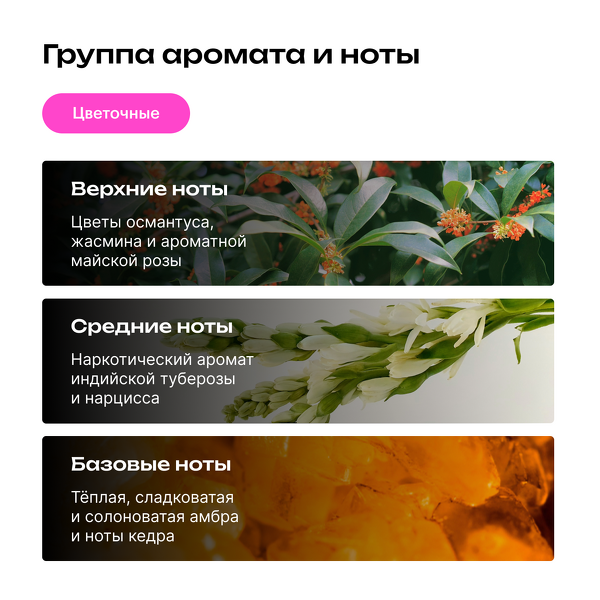600x600 pixels.
Task: Select the Базовые ноты card
Action: point(298,498)
